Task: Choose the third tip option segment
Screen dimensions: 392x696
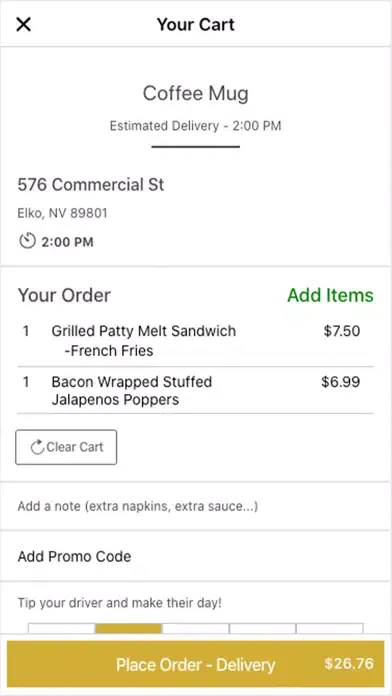Action: (196, 629)
